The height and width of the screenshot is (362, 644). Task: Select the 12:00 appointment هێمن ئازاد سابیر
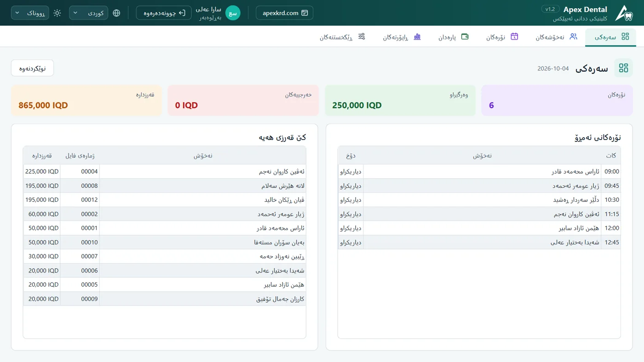479,228
